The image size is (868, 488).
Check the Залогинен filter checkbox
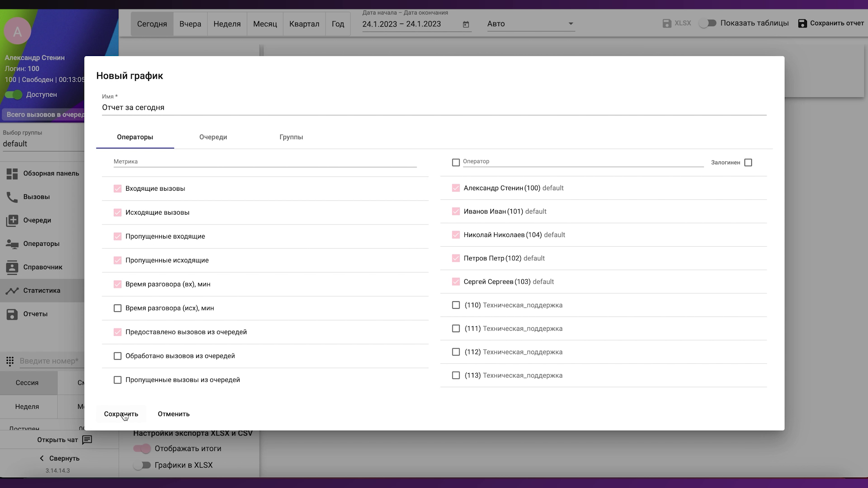748,163
